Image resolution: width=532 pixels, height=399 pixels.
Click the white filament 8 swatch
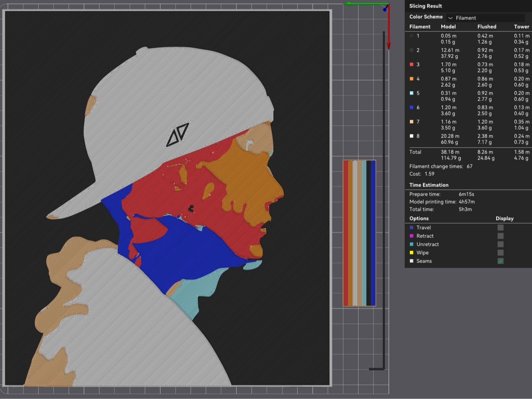(x=411, y=136)
